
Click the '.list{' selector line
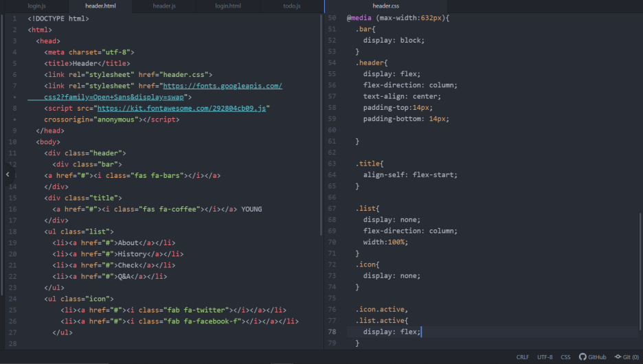coord(367,208)
